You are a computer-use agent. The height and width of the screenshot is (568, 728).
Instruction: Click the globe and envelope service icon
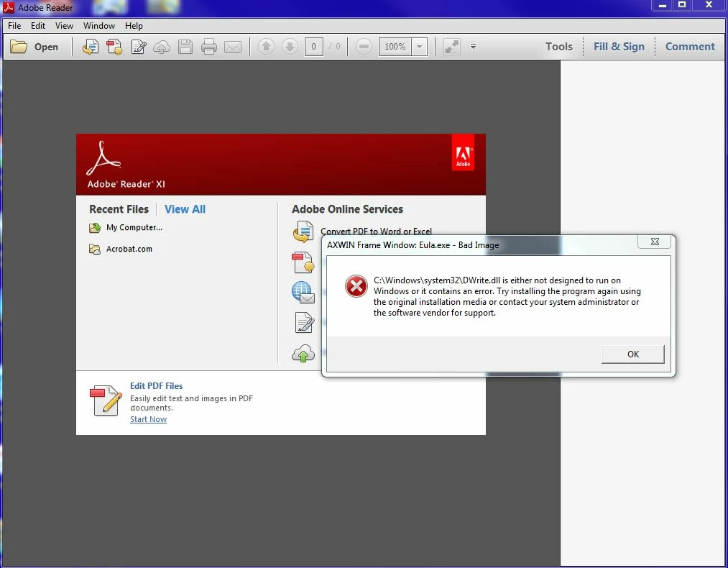303,293
